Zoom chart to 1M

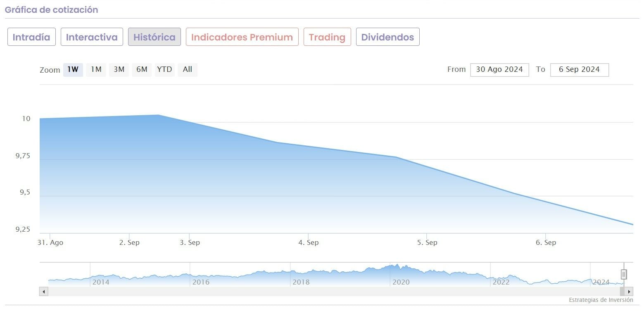(96, 69)
